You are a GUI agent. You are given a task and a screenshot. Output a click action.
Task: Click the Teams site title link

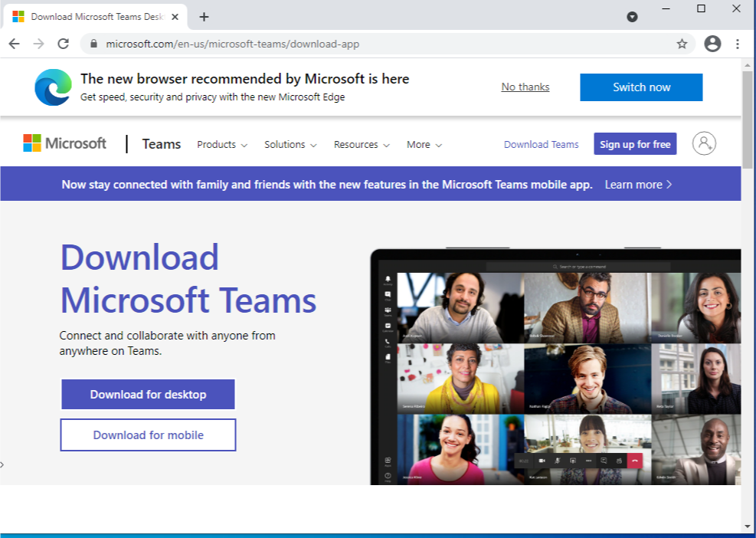coord(162,144)
